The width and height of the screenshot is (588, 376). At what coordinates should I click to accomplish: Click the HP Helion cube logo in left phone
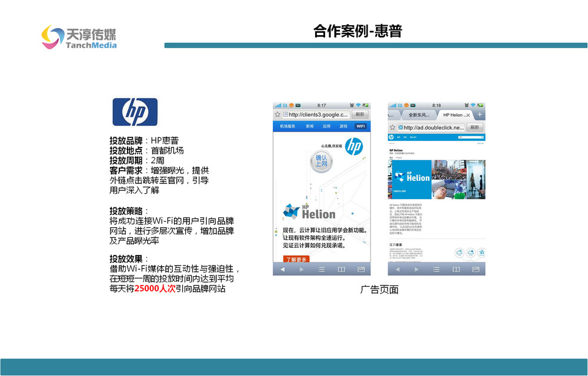pyautogui.click(x=290, y=211)
